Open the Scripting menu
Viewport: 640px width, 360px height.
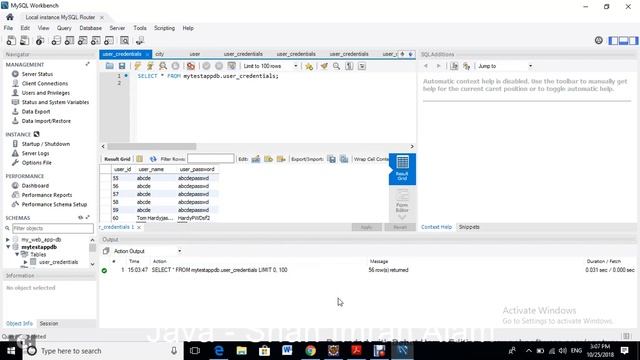[x=164, y=28]
